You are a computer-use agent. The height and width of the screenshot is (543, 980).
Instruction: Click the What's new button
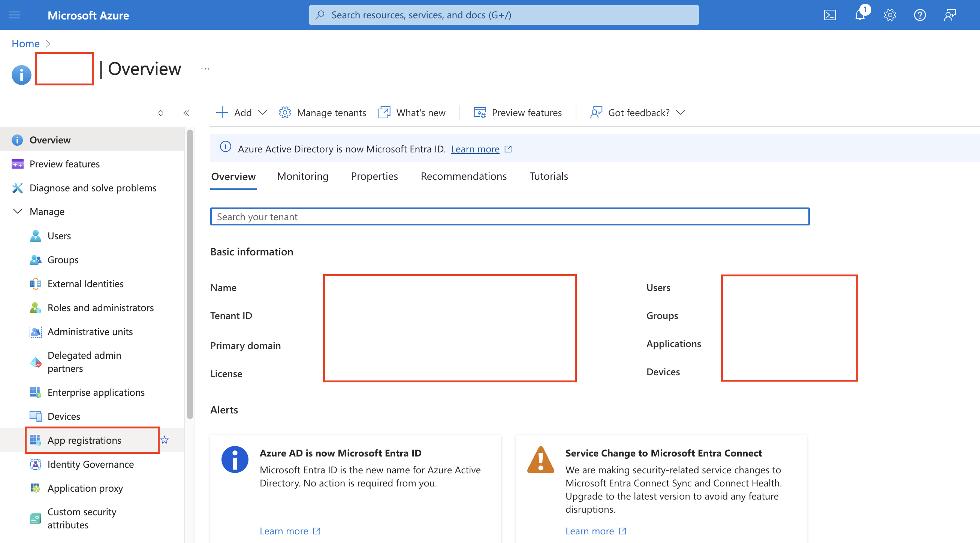pyautogui.click(x=411, y=113)
